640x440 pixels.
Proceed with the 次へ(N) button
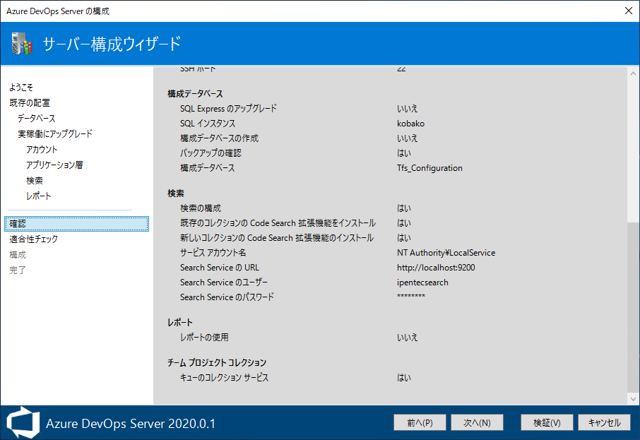477,423
